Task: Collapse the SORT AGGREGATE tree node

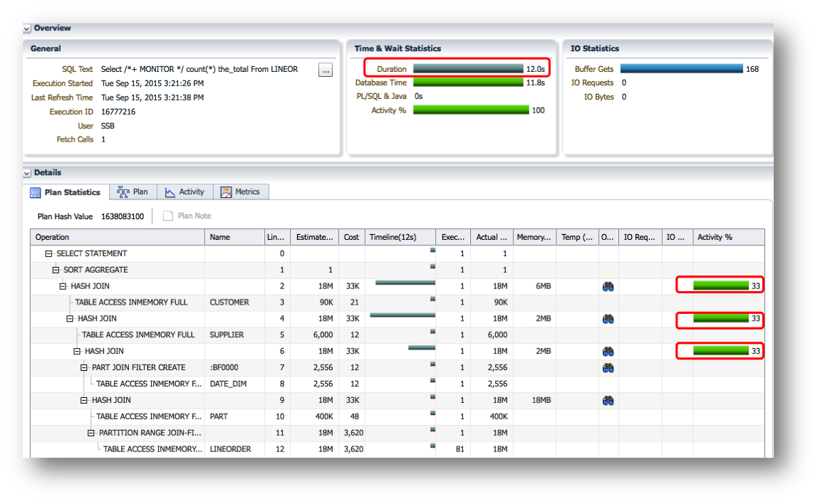Action: (x=56, y=270)
